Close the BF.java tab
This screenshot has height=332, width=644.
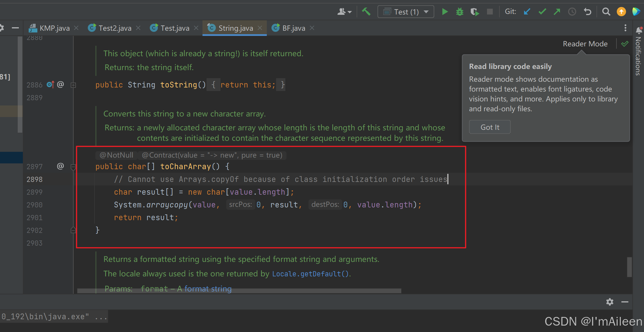312,28
